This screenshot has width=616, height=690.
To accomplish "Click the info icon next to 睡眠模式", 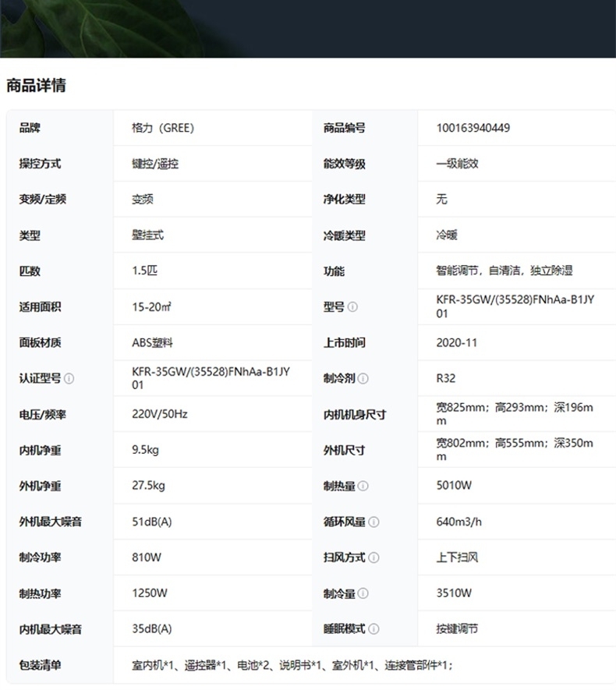I will coord(373,630).
